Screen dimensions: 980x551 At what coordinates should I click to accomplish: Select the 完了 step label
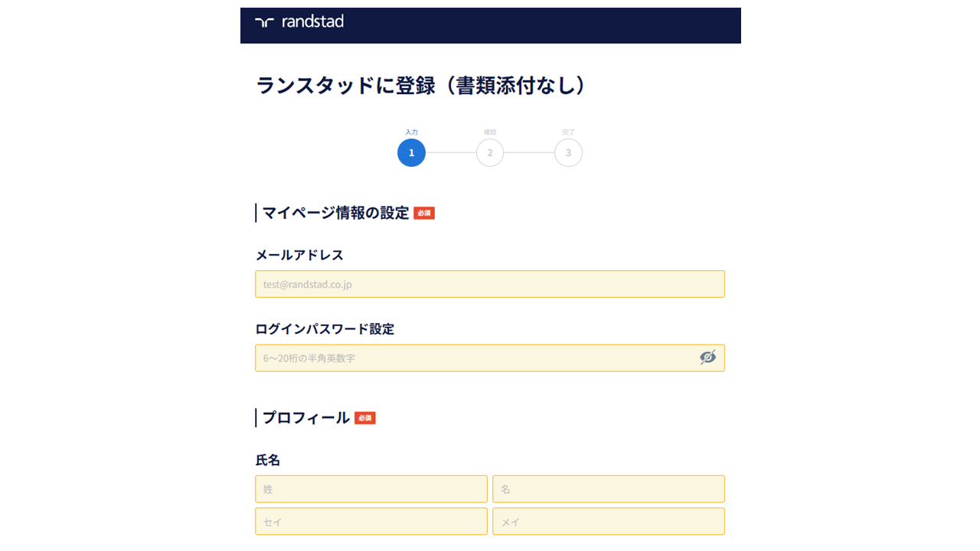pyautogui.click(x=568, y=131)
